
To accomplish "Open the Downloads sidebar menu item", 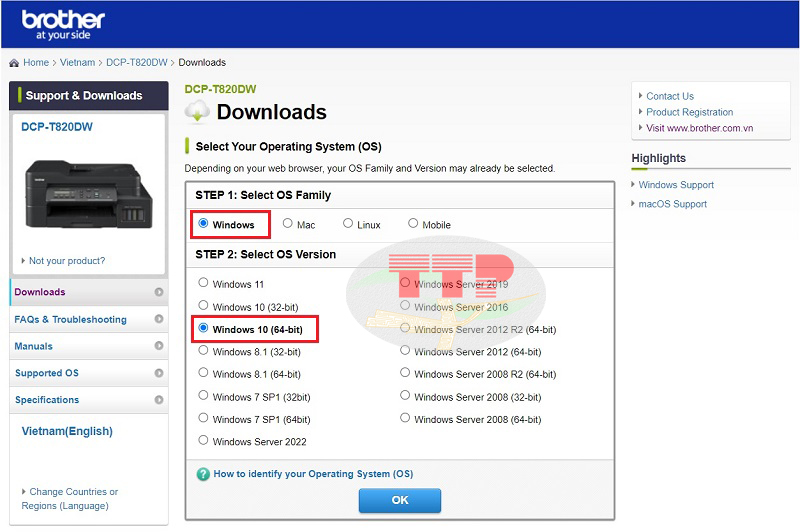I will [x=89, y=292].
